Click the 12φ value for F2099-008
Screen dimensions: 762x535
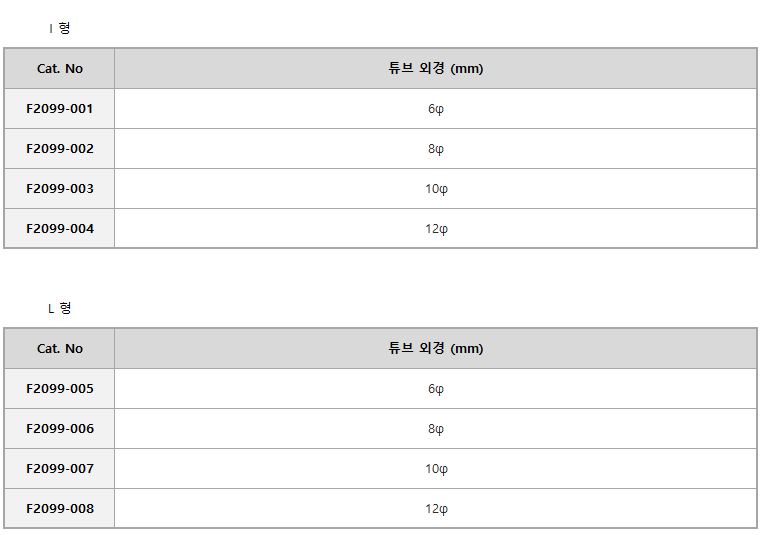(436, 508)
